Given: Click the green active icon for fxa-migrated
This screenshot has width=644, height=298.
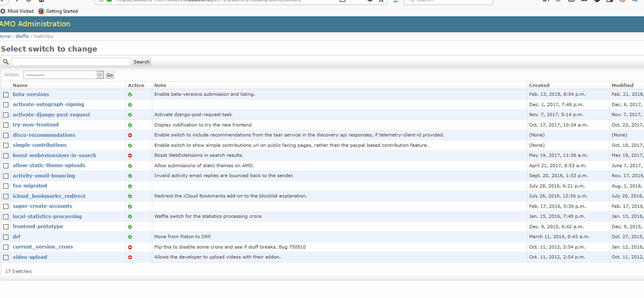Looking at the screenshot, I should coord(130,186).
